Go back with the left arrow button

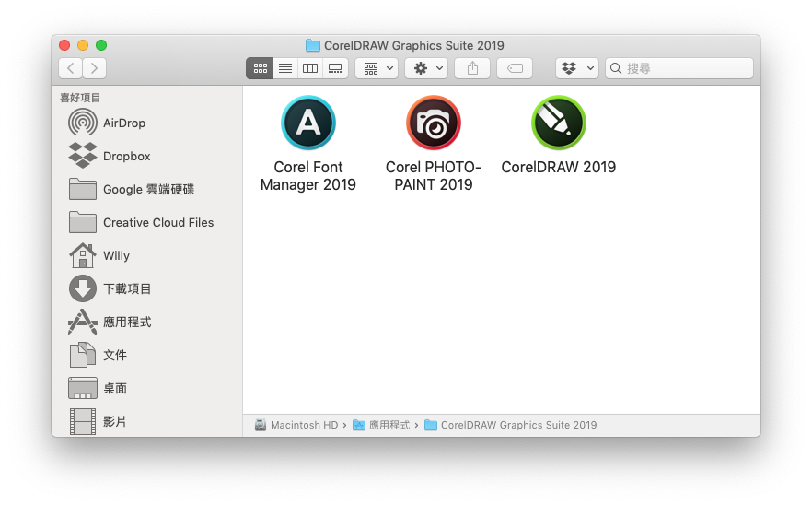70,68
